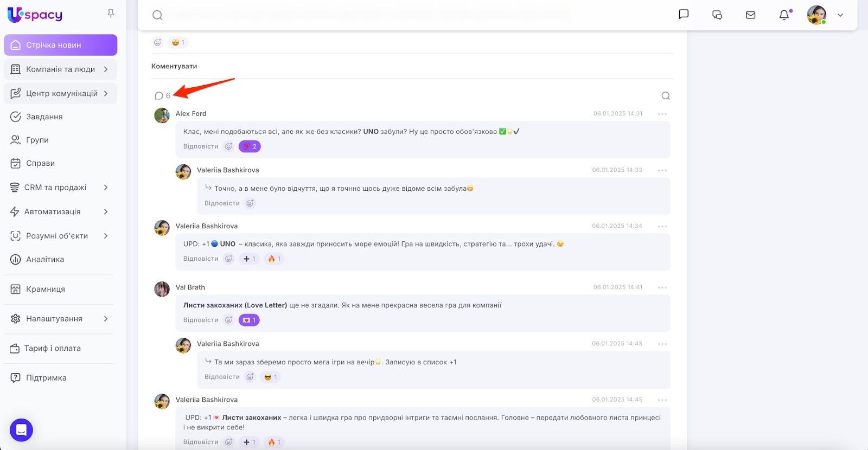Open the mail envelope icon in the header
Screen dimensions: 868x450
(751, 15)
